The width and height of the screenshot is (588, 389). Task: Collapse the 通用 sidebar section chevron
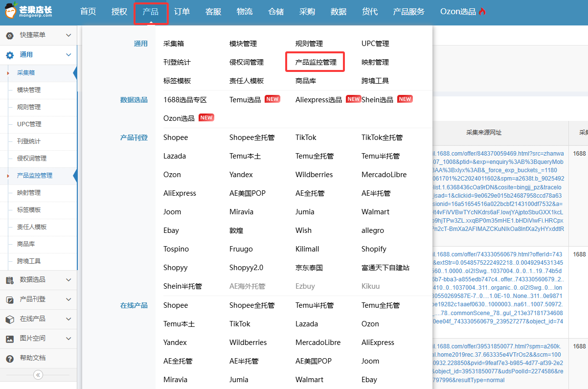(68, 55)
